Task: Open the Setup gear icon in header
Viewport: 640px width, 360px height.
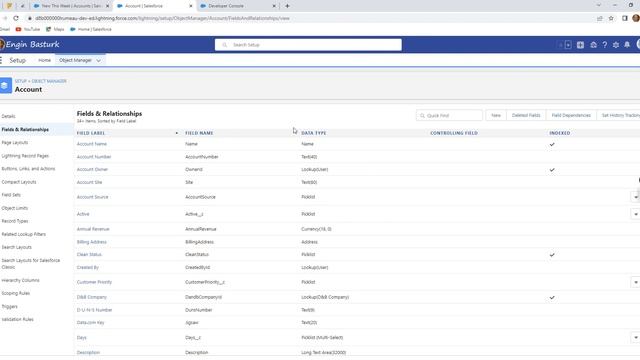Action: 616,45
